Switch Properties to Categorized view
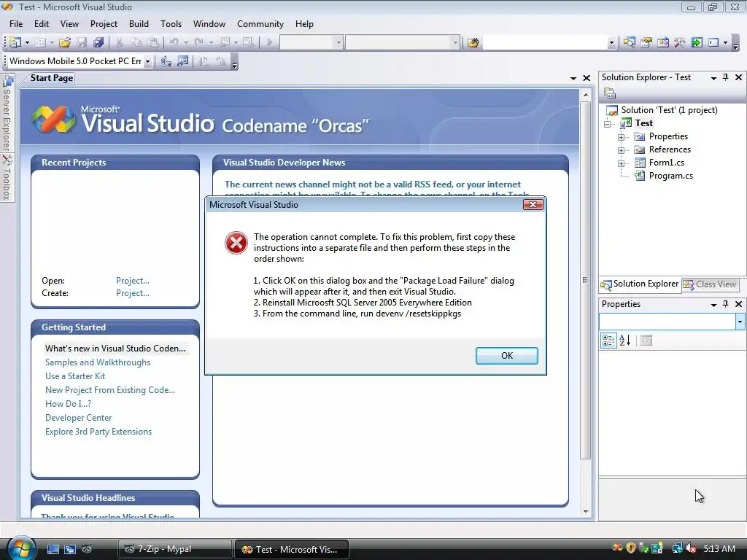 click(x=608, y=341)
